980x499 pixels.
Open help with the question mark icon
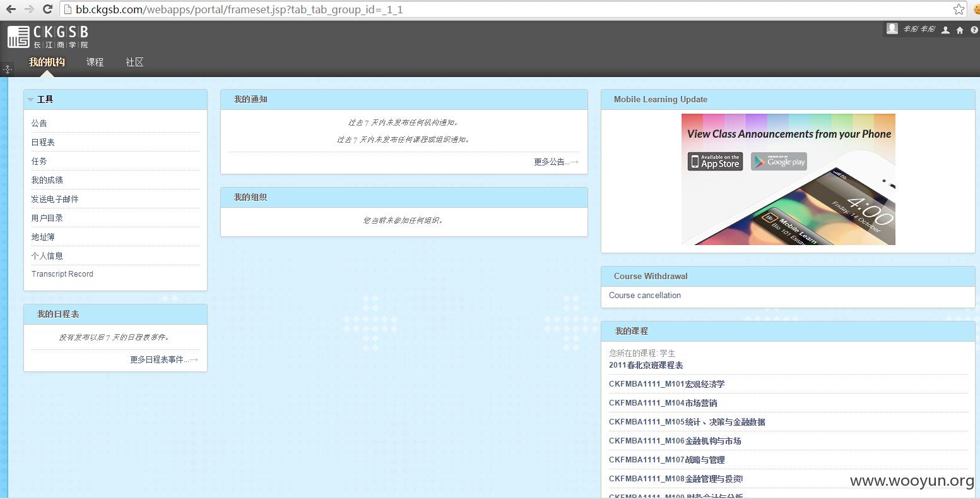[974, 30]
